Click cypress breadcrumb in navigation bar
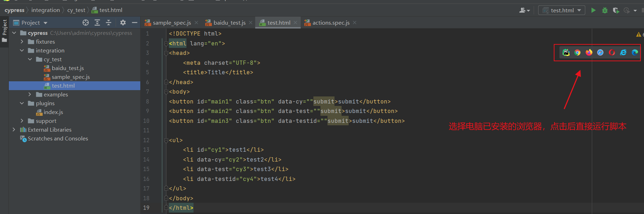The width and height of the screenshot is (644, 214). 14,10
